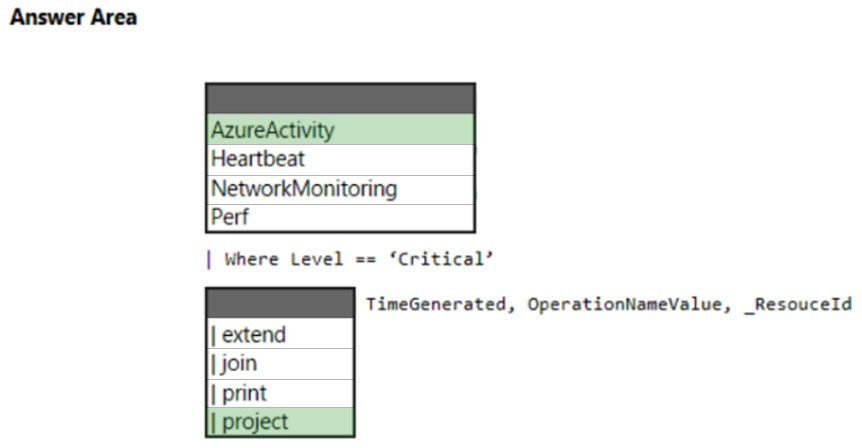The height and width of the screenshot is (448, 862).
Task: Select the Perf table option
Action: 340,217
